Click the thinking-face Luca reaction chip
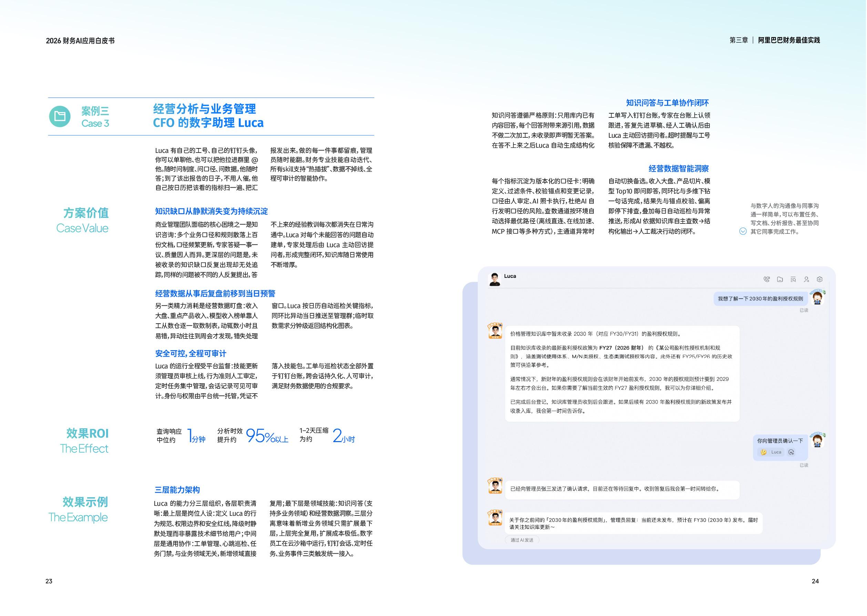This screenshot has height=616, width=867. (x=771, y=452)
